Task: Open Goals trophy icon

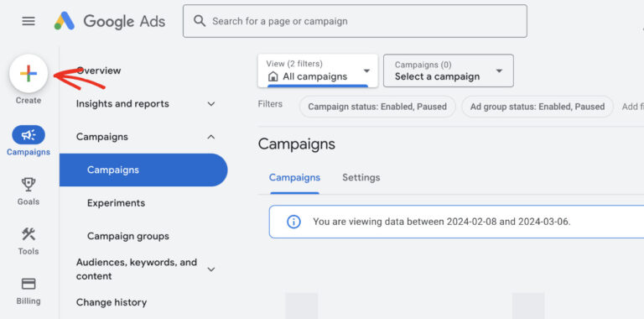Action: (x=29, y=185)
